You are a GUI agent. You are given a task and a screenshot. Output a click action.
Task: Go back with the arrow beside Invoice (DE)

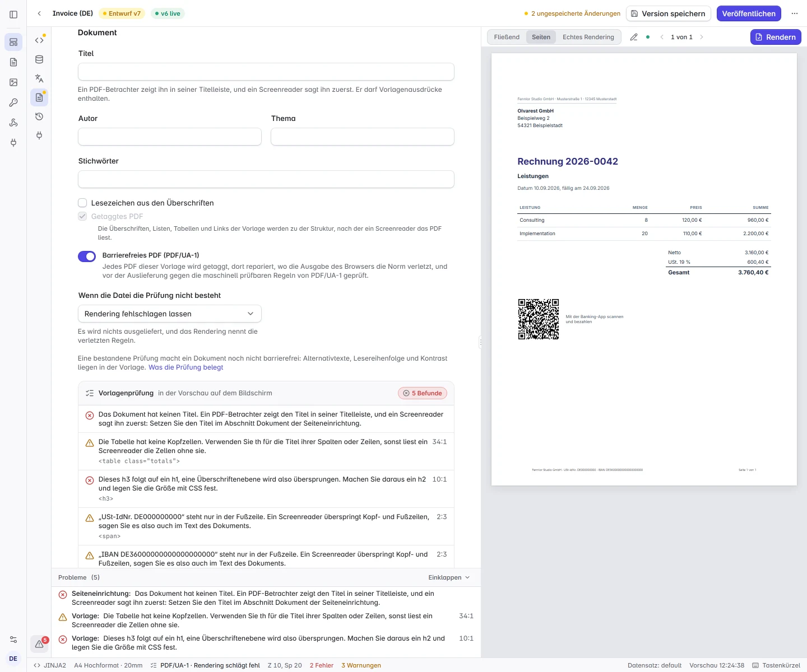pyautogui.click(x=39, y=13)
